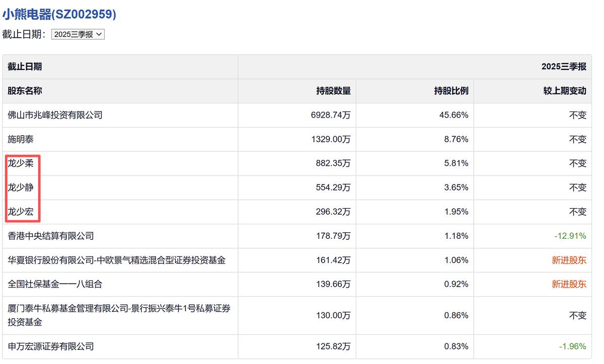Click 新进股东 label for 全国社保基金 row

[569, 284]
